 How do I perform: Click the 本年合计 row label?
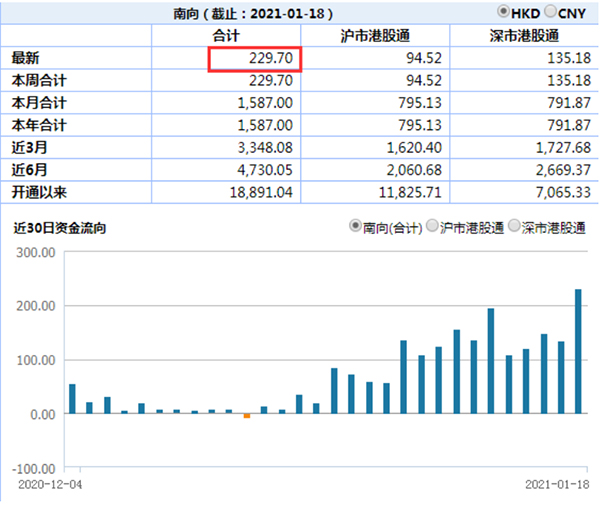pyautogui.click(x=39, y=125)
